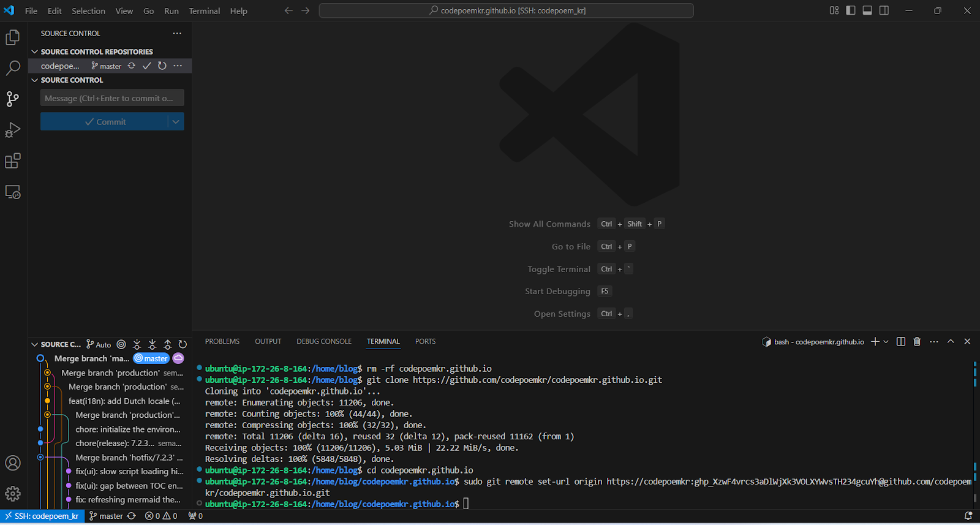Open the Source Control activity bar icon
Viewport: 980px width, 525px height.
click(13, 99)
